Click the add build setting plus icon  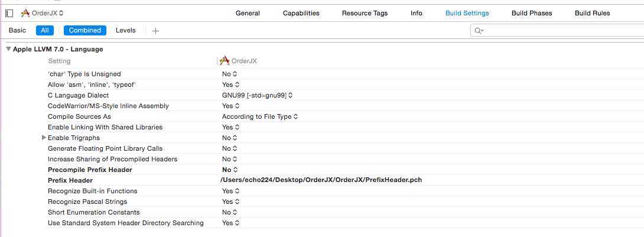coord(155,31)
